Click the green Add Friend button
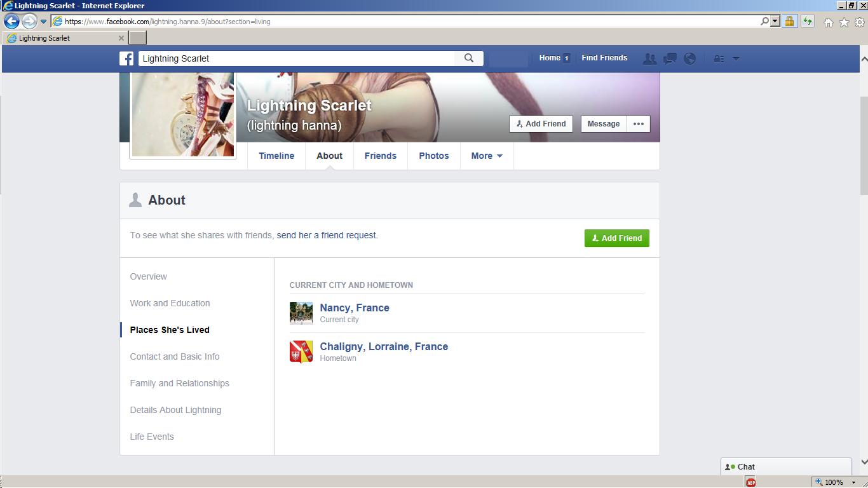Viewport: 868px width, 488px height. point(616,238)
